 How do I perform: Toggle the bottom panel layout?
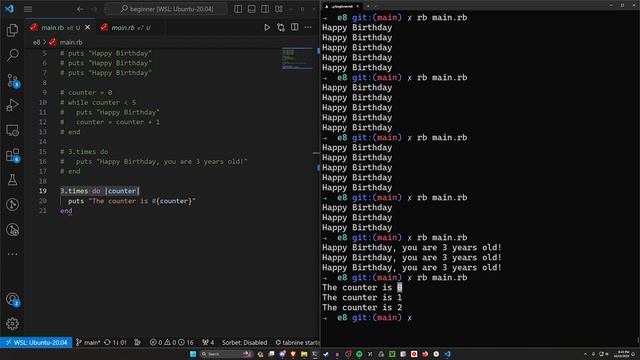pos(251,9)
